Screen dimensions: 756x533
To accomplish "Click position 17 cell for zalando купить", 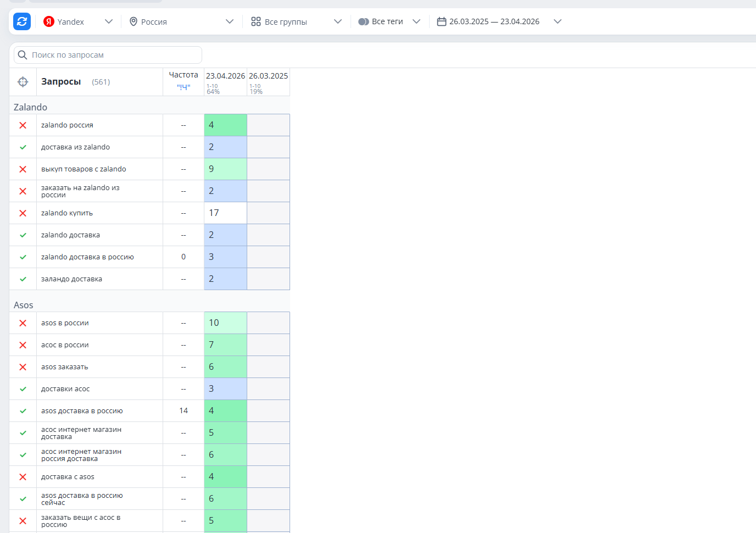I will coord(225,213).
